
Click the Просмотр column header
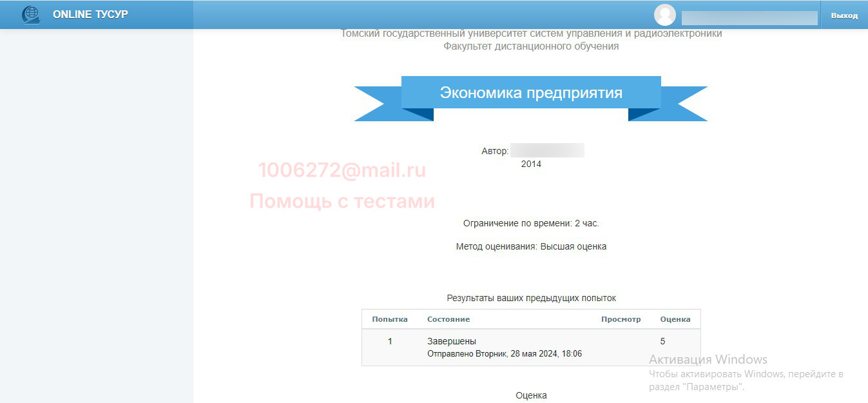click(621, 319)
